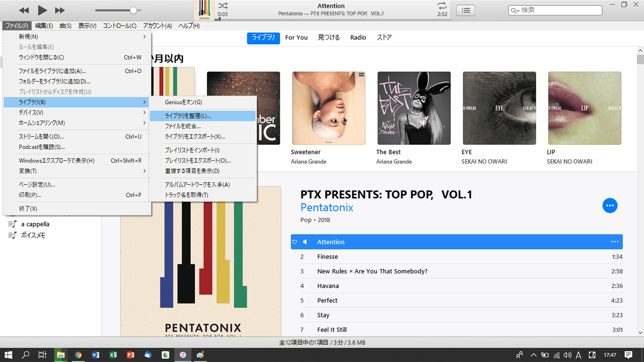This screenshot has width=644, height=362.
Task: Select ライブラリをエクスポート(X)...
Action: click(203, 136)
